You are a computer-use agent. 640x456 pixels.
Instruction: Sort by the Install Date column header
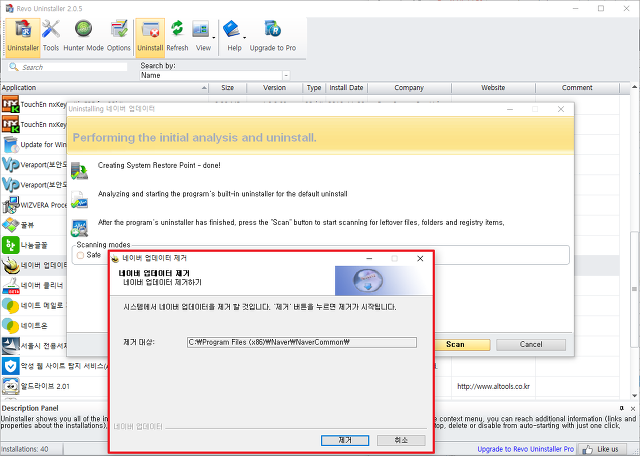(x=347, y=88)
